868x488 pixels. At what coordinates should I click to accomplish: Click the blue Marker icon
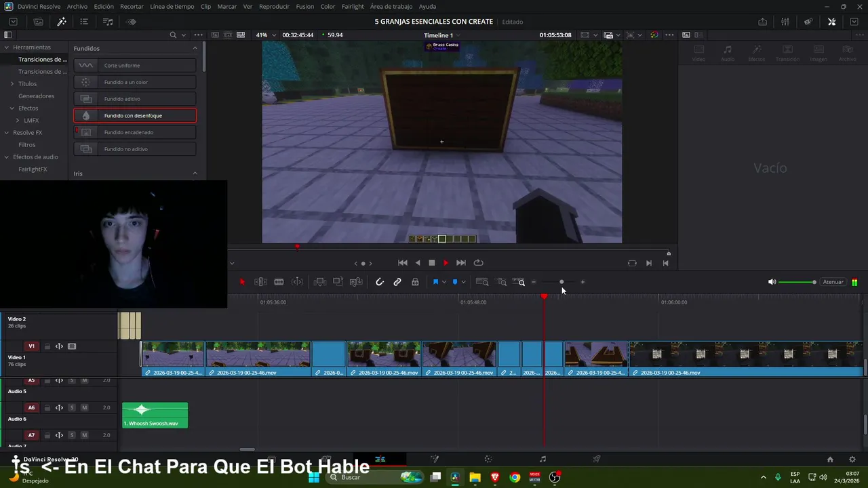[x=454, y=282]
